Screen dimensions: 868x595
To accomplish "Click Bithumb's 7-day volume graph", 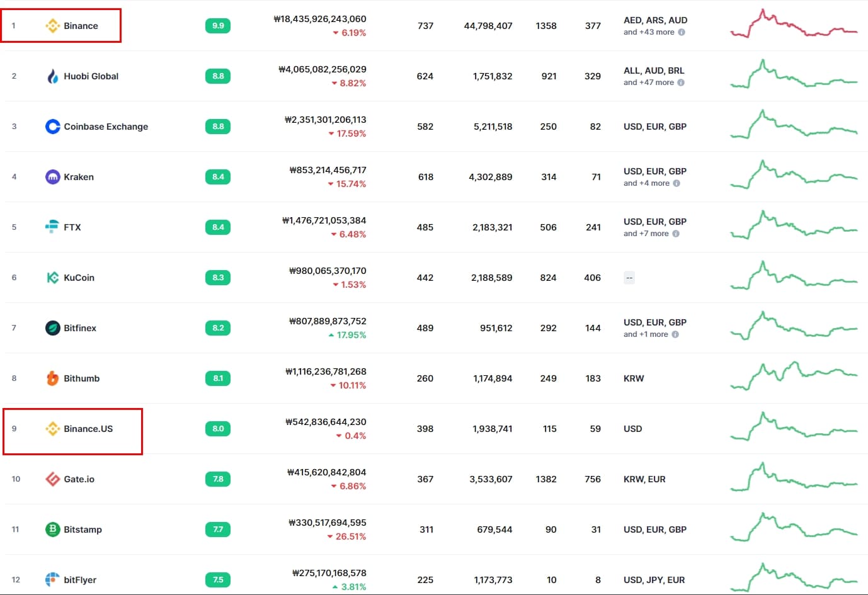I will click(x=794, y=377).
